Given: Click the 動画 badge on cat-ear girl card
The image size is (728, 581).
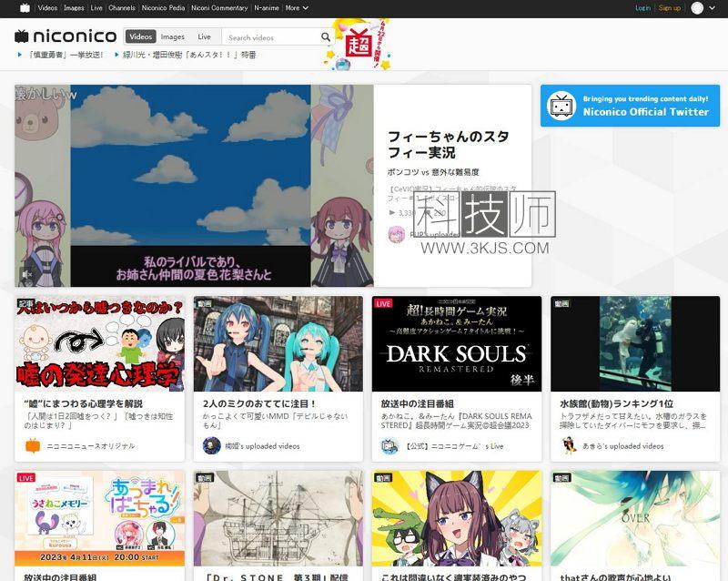Looking at the screenshot, I should 383,478.
